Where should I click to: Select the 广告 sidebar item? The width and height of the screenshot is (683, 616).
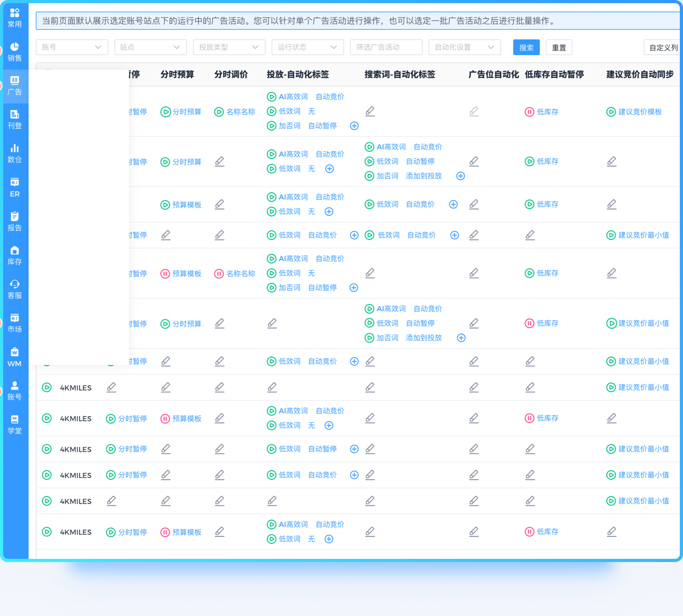click(x=15, y=86)
